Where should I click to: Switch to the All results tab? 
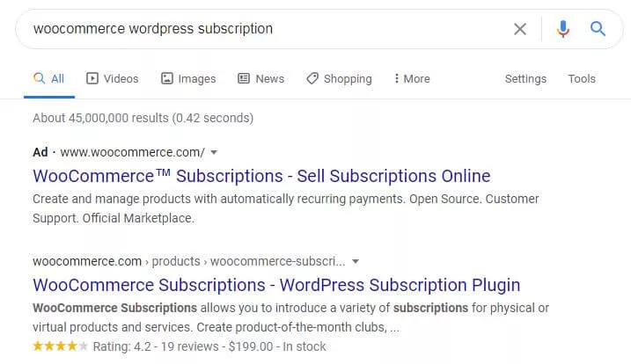pos(49,78)
